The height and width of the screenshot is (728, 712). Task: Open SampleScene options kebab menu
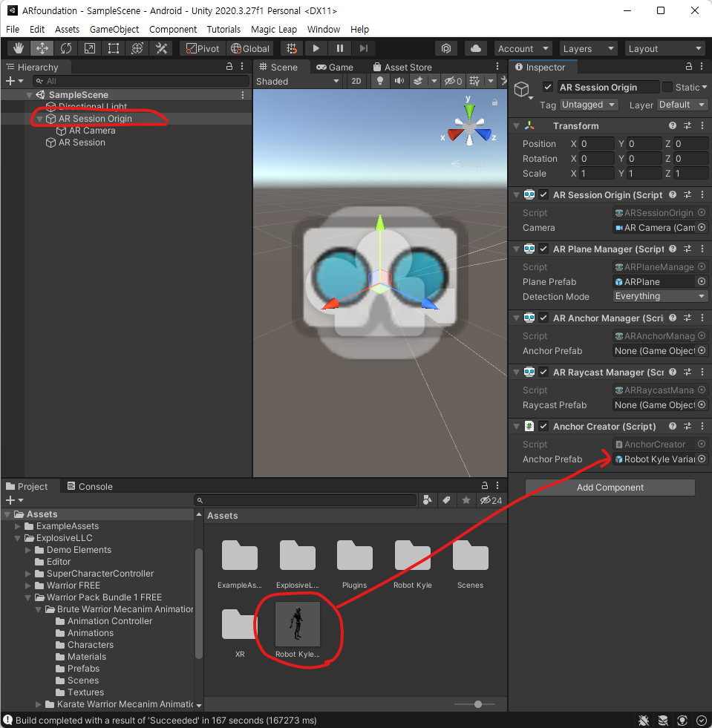coord(243,95)
